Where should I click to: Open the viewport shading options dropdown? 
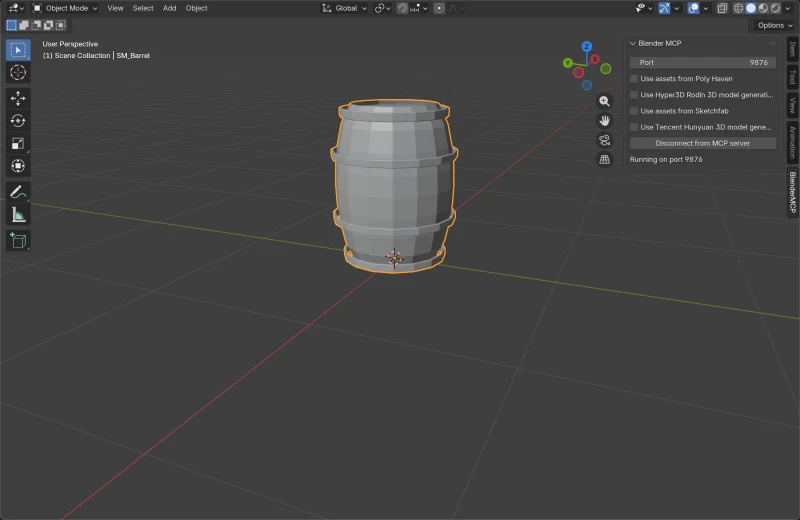coord(787,8)
